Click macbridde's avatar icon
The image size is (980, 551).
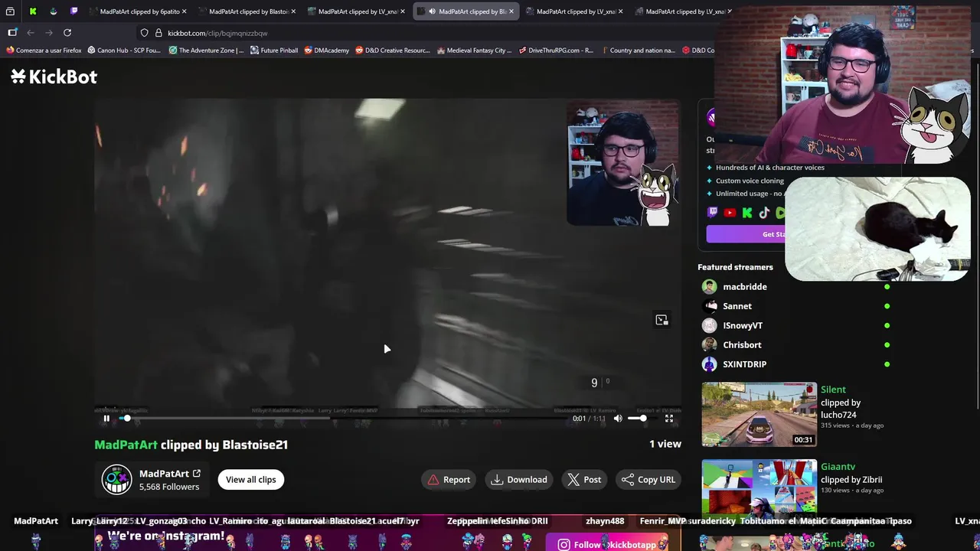[x=709, y=287]
